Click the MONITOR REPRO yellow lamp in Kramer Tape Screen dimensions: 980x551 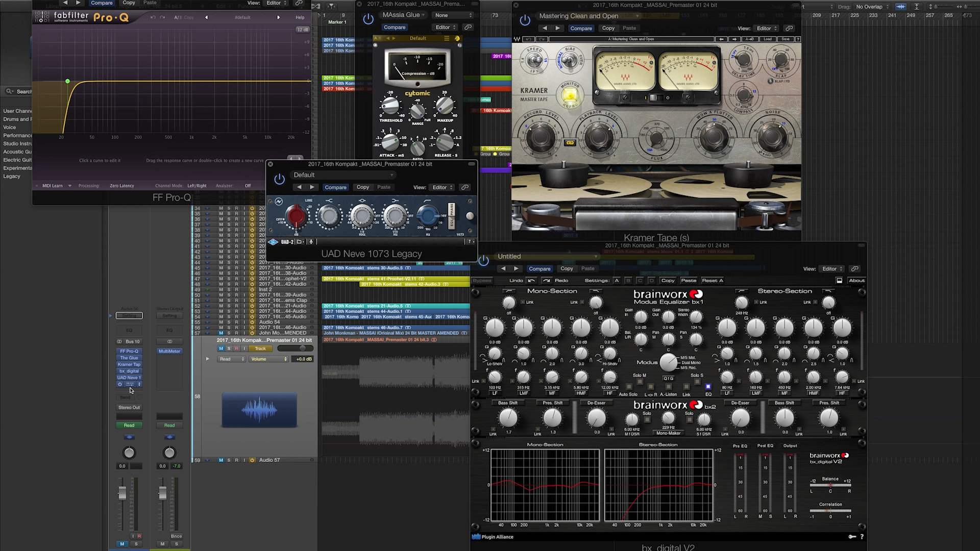tap(570, 95)
